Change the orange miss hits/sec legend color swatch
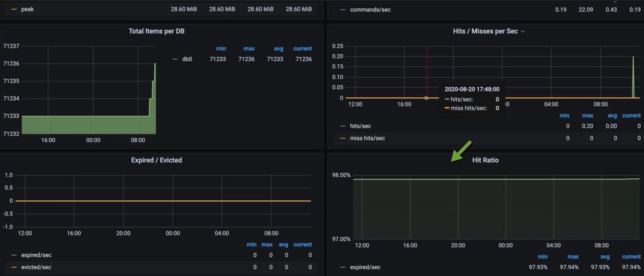Viewport: 644px width, 276px height. click(x=343, y=138)
